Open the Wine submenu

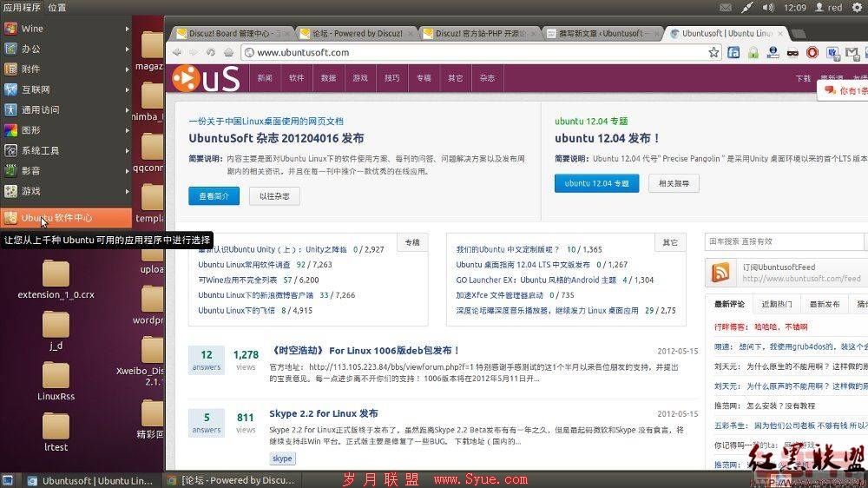tap(66, 29)
